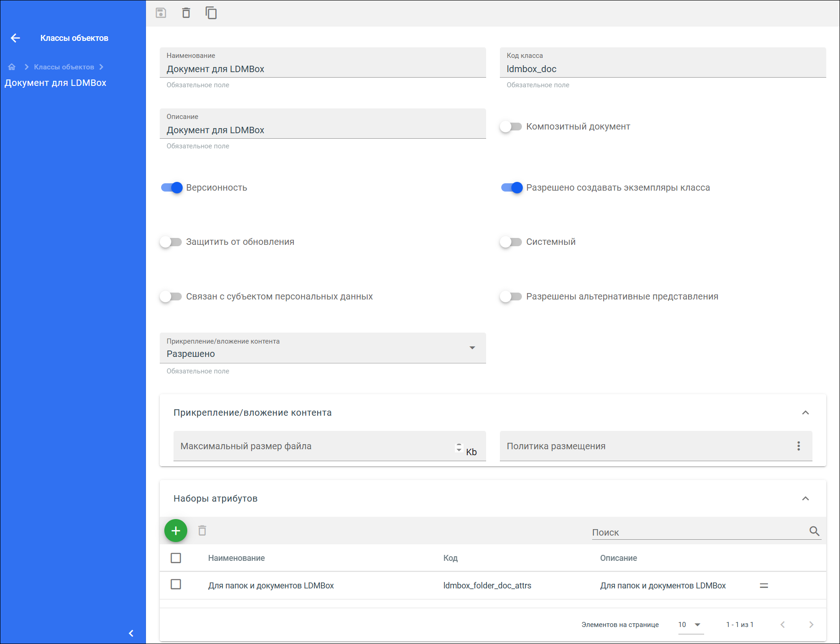The width and height of the screenshot is (840, 644).
Task: Click the Документ для LDMBox sidebar heading
Action: tap(56, 83)
